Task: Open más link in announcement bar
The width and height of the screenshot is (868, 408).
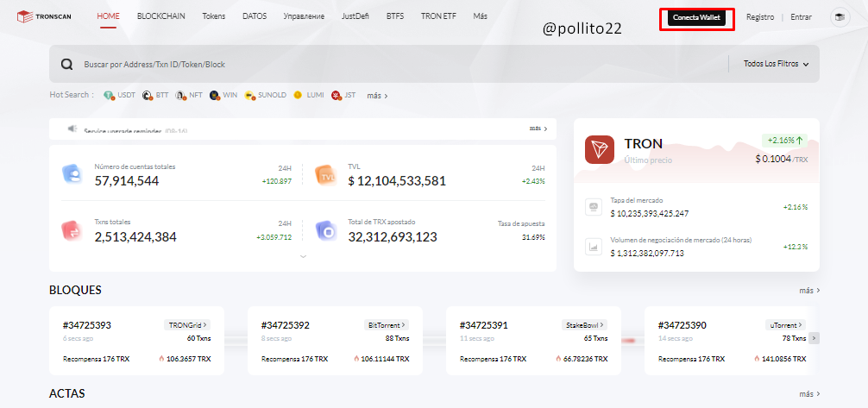Action: click(538, 129)
